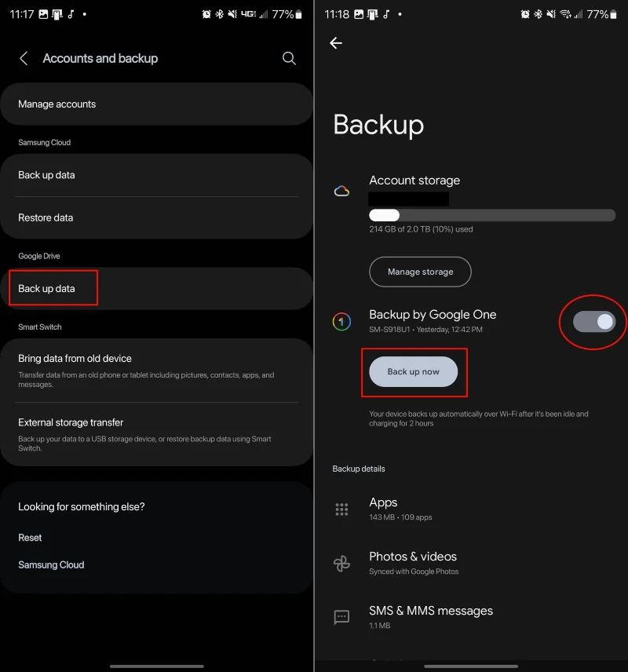Tap the account storage usage bar

click(x=492, y=215)
